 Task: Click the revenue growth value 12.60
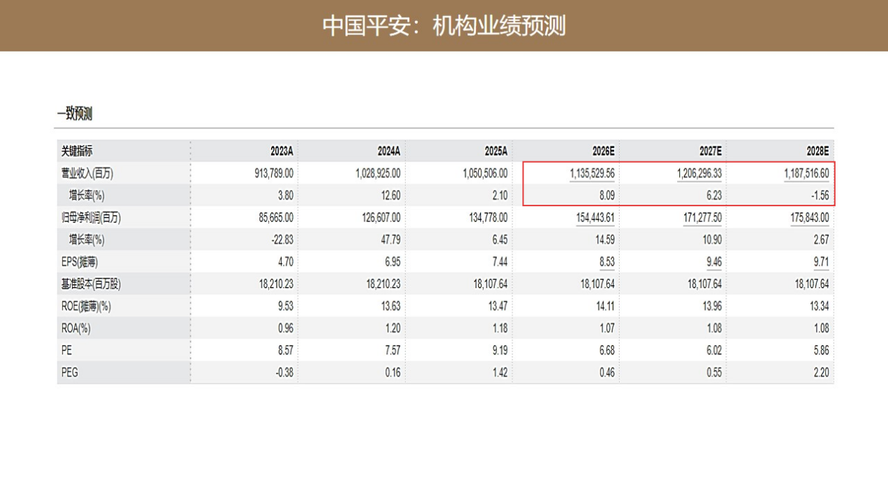391,195
